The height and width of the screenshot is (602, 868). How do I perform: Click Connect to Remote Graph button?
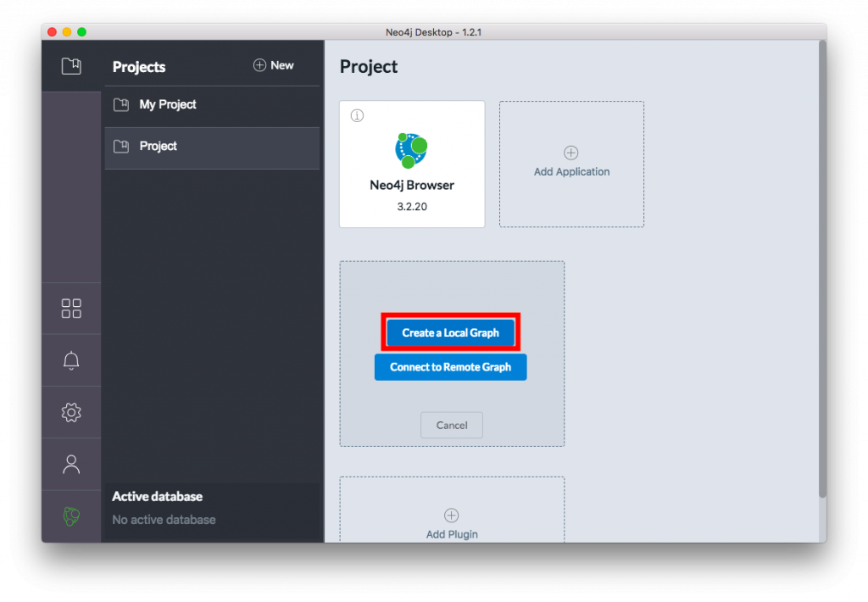[x=450, y=367]
